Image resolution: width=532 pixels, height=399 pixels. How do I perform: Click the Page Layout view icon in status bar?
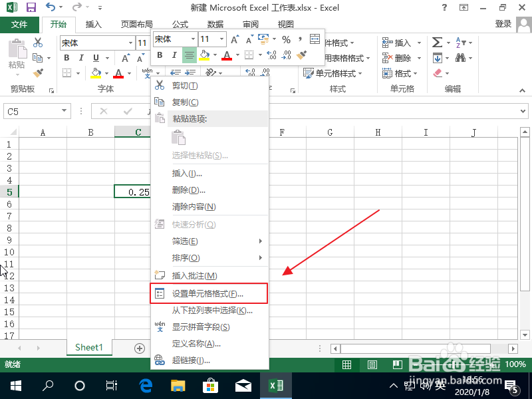pyautogui.click(x=372, y=364)
